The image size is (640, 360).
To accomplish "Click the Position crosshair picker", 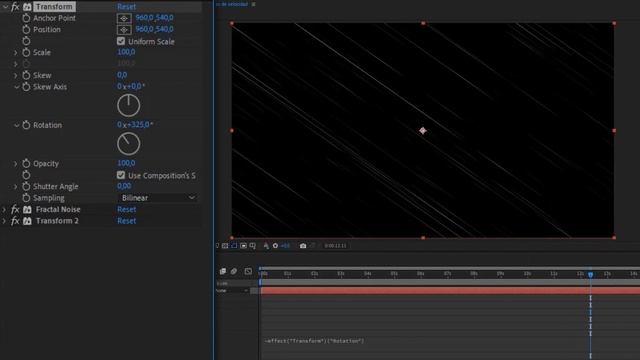I will [124, 30].
